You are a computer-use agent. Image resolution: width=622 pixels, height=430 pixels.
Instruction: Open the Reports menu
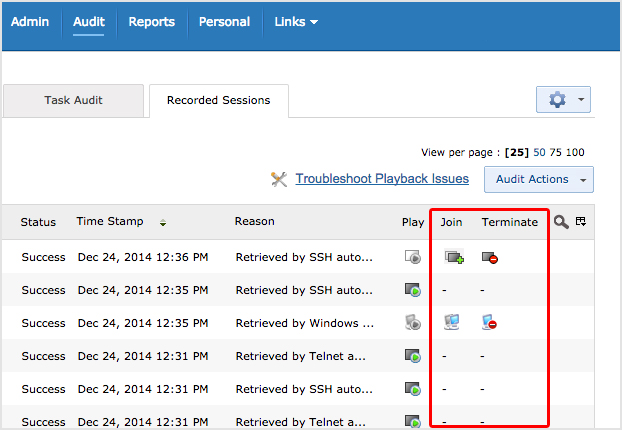point(151,22)
